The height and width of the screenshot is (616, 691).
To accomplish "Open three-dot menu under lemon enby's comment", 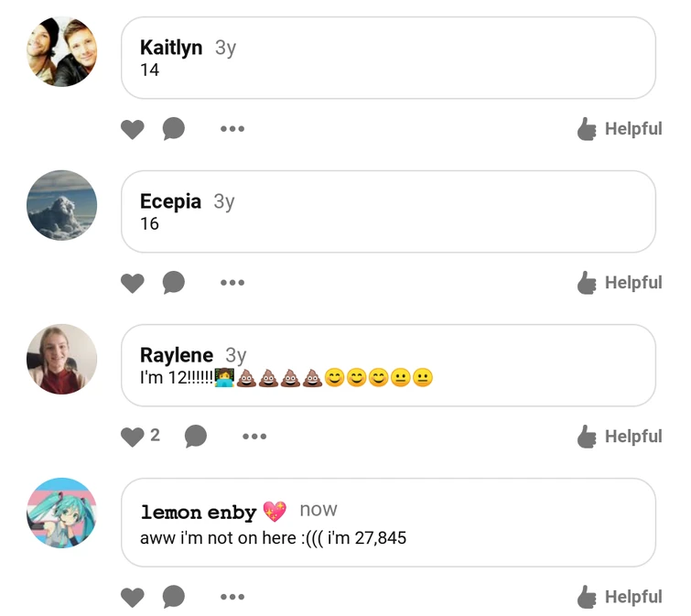I will pos(232,597).
